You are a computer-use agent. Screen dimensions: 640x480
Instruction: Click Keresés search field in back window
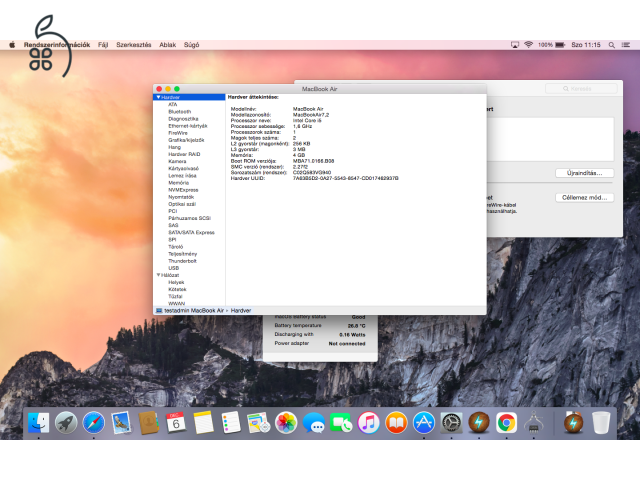point(581,89)
